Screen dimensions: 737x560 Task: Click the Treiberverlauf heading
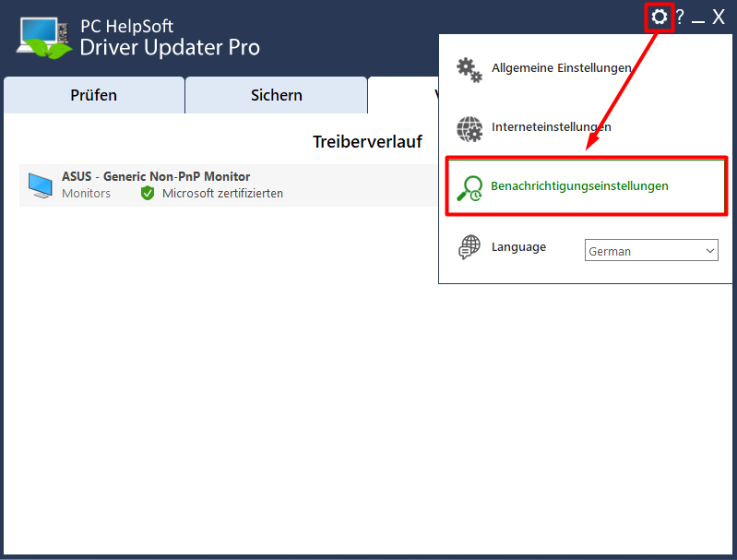367,141
